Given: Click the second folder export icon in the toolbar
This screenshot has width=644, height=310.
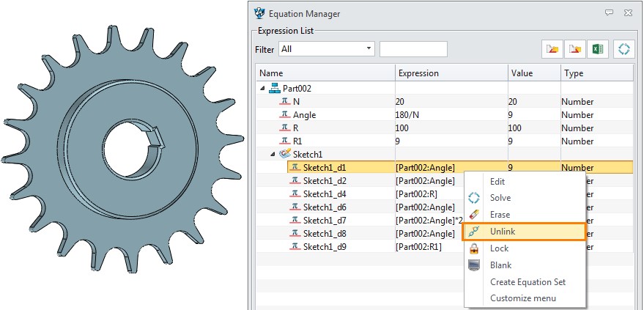Looking at the screenshot, I should (575, 49).
